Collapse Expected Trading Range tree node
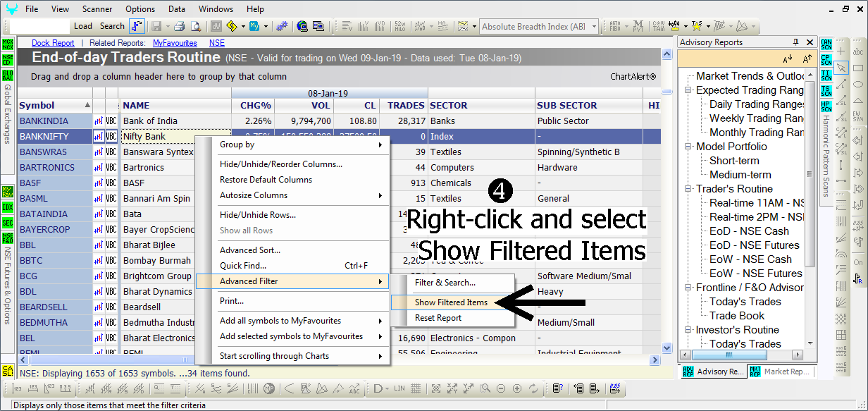Viewport: 868px width, 411px height. pyautogui.click(x=688, y=90)
